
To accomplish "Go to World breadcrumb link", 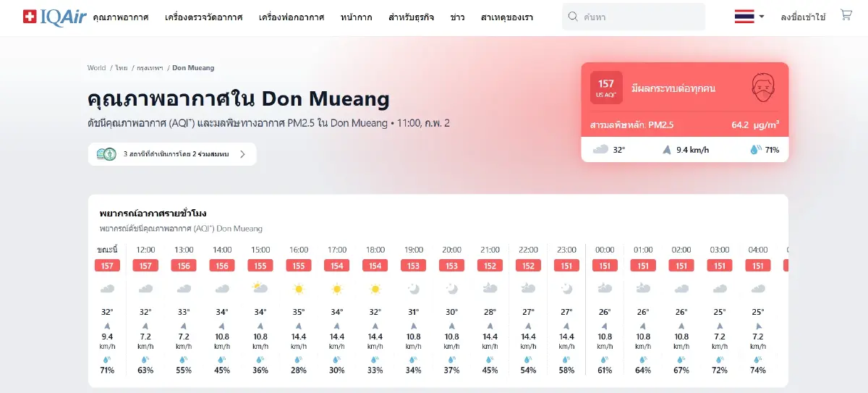I will [x=96, y=68].
